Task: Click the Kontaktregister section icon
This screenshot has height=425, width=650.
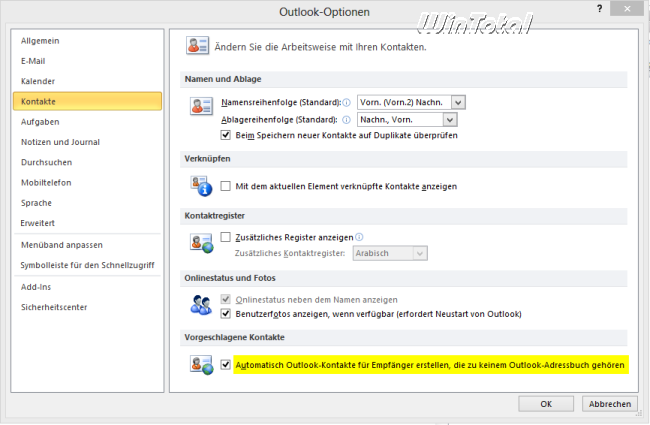Action: (x=201, y=243)
